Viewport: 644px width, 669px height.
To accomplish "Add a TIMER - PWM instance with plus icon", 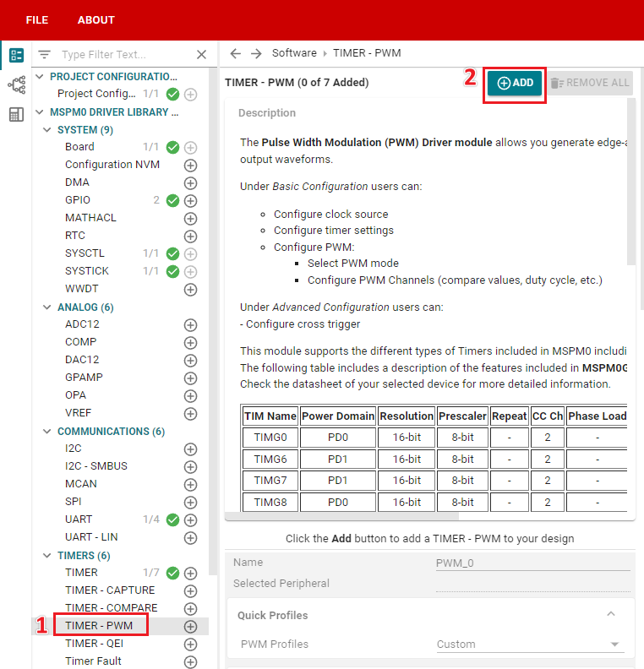I will coord(190,626).
